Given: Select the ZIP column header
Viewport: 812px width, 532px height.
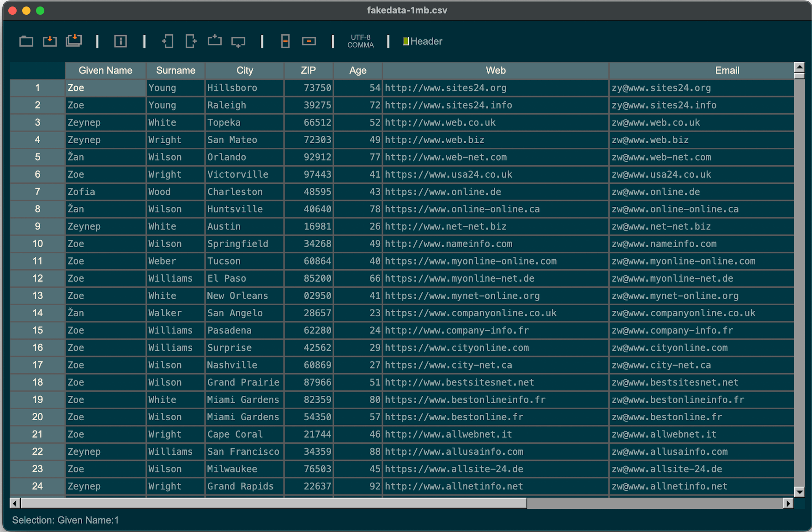Looking at the screenshot, I should pos(308,71).
